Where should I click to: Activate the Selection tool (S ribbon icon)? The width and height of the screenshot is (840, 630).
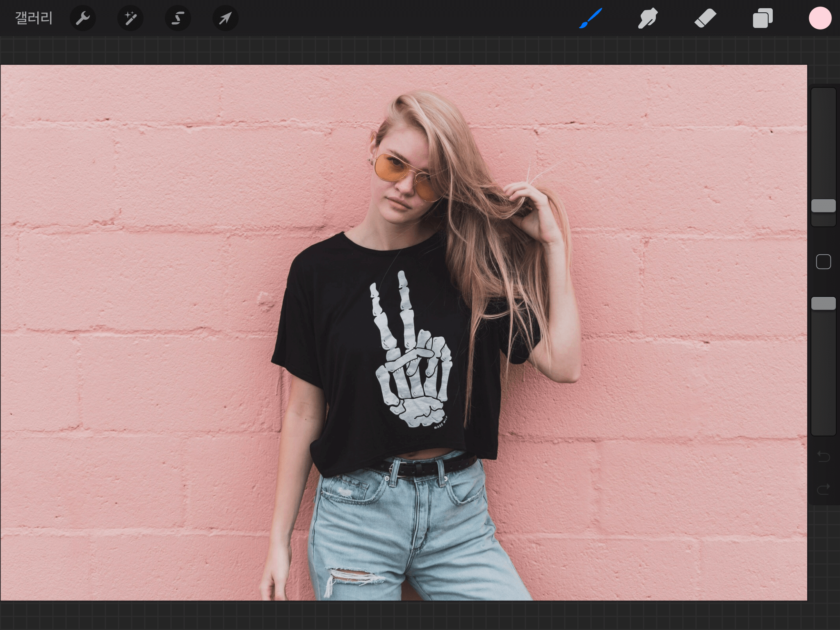(x=178, y=18)
